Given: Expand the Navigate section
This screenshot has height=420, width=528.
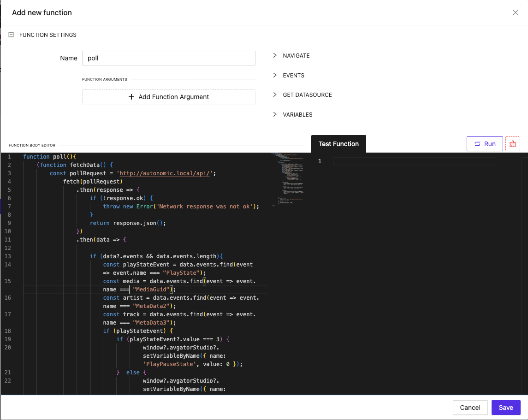Looking at the screenshot, I should tap(296, 55).
